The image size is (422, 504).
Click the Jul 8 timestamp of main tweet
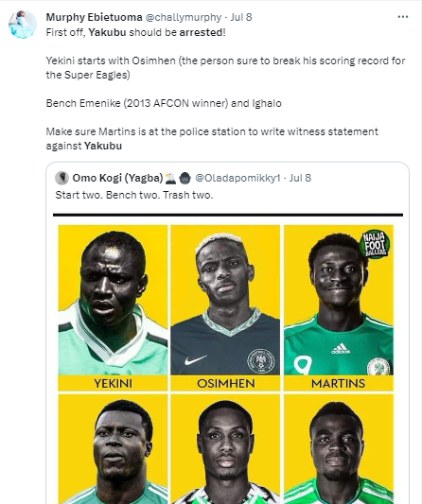tap(241, 17)
